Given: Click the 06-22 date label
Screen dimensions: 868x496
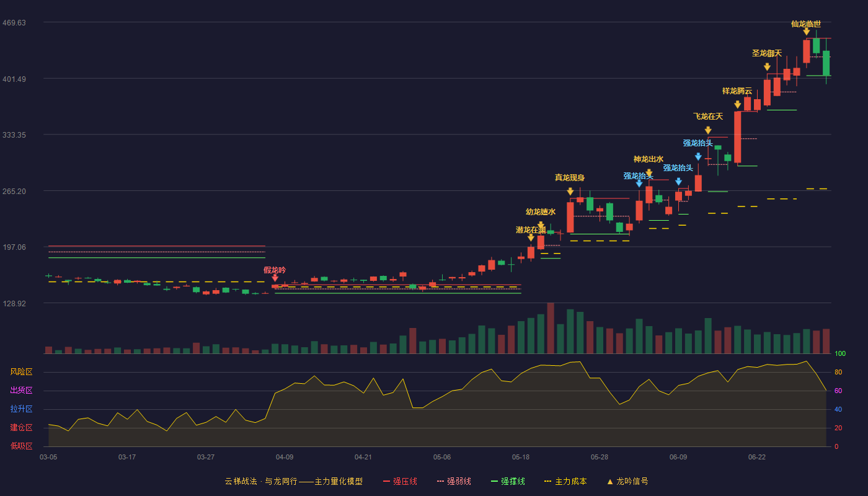Looking at the screenshot, I should coord(757,457).
